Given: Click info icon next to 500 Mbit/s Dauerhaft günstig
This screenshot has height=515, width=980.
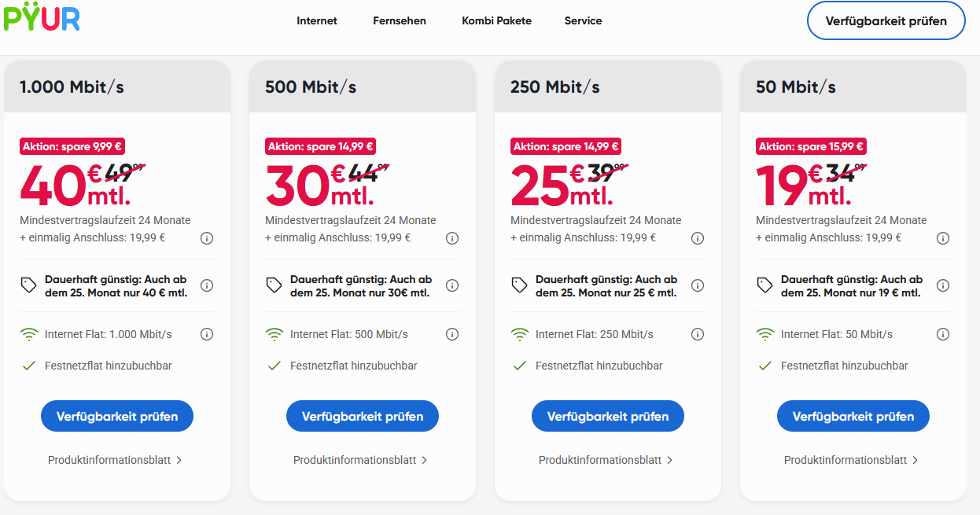Looking at the screenshot, I should pos(452,285).
